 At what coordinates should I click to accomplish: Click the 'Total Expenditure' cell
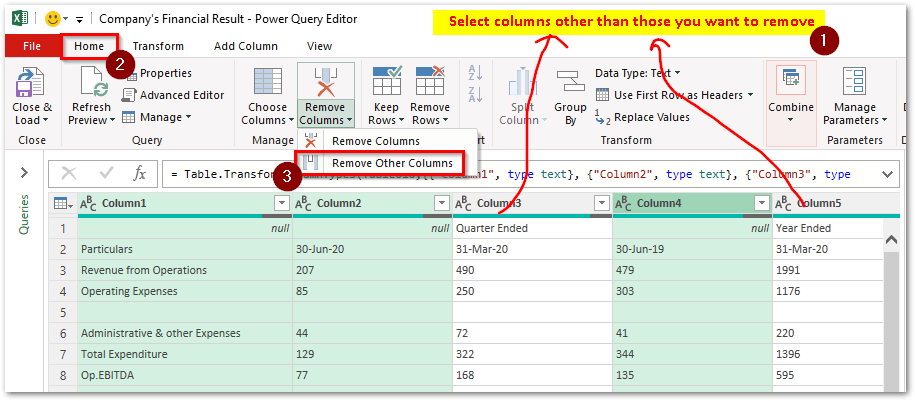[x=185, y=354]
